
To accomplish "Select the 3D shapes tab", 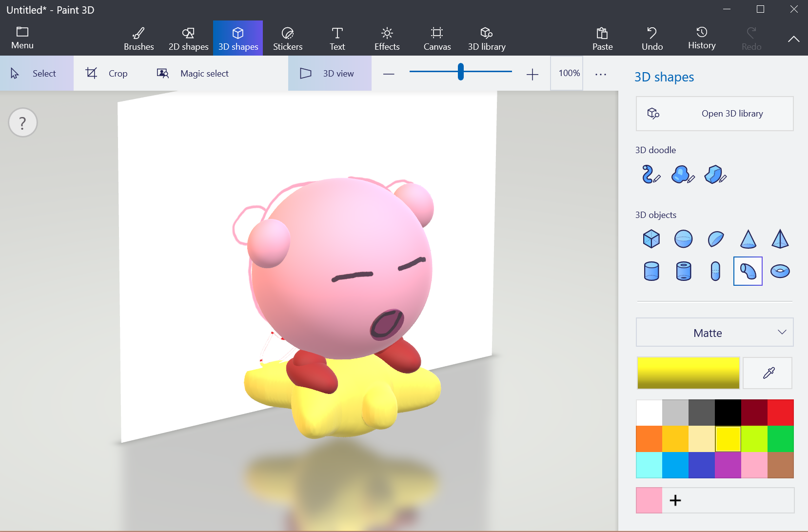I will (238, 39).
